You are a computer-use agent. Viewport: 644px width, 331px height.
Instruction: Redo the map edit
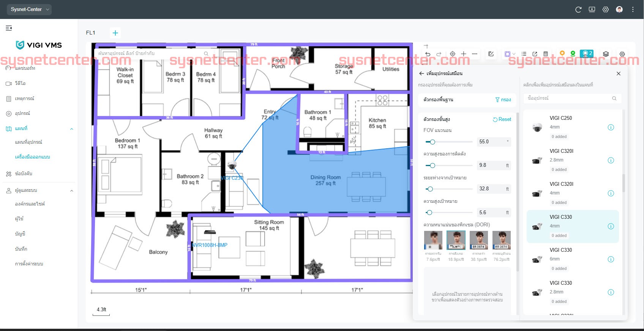tap(439, 54)
